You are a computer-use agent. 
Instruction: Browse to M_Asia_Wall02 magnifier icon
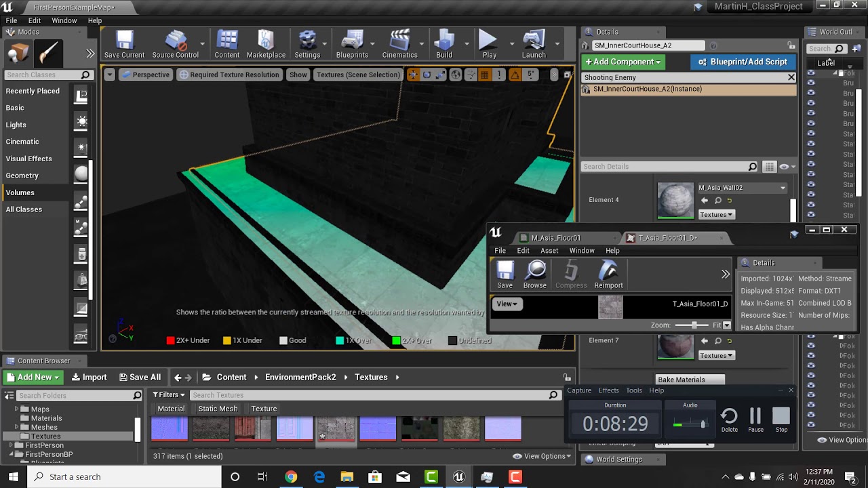(x=717, y=201)
